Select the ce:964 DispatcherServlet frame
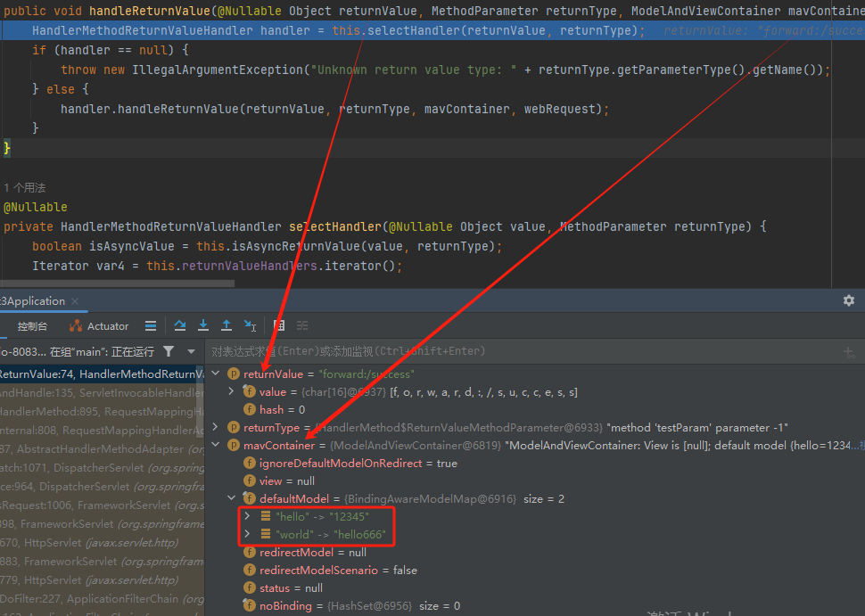Image resolution: width=865 pixels, height=616 pixels. [102, 487]
